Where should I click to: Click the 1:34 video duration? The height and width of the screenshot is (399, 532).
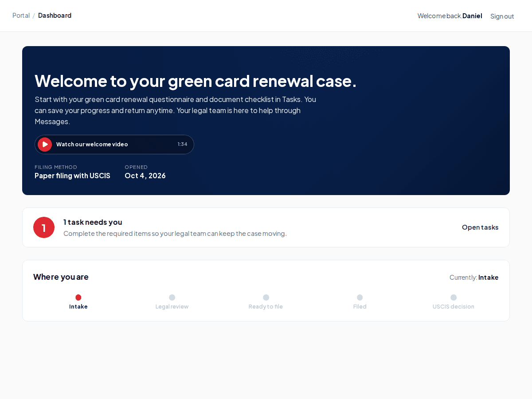182,145
